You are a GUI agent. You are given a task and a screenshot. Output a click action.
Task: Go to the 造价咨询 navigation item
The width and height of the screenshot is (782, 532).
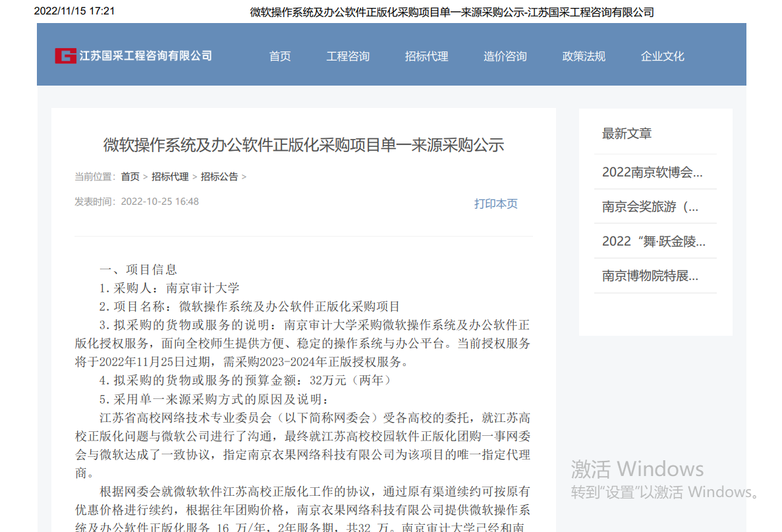tap(505, 57)
